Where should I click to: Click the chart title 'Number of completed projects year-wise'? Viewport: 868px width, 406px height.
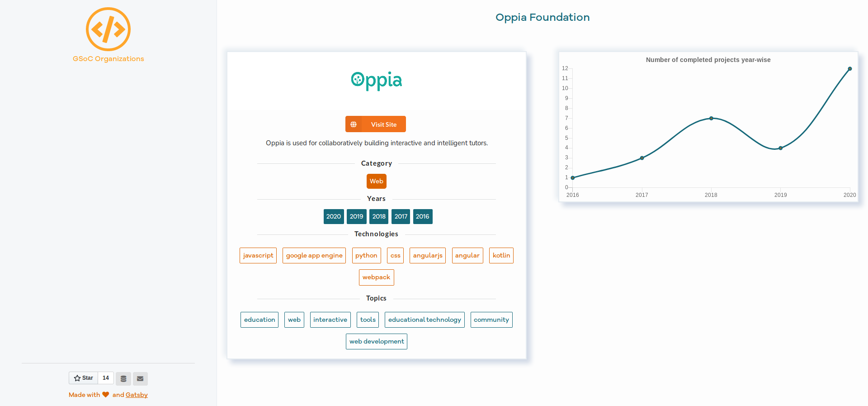coord(708,60)
